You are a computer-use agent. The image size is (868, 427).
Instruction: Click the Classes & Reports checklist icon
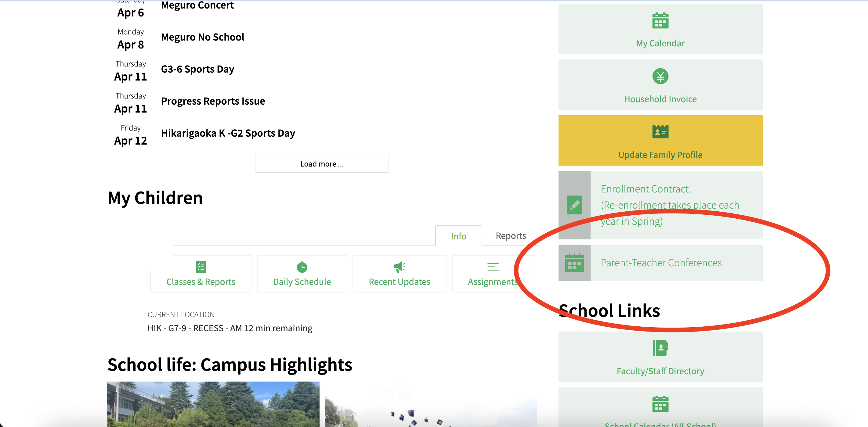coord(201,267)
